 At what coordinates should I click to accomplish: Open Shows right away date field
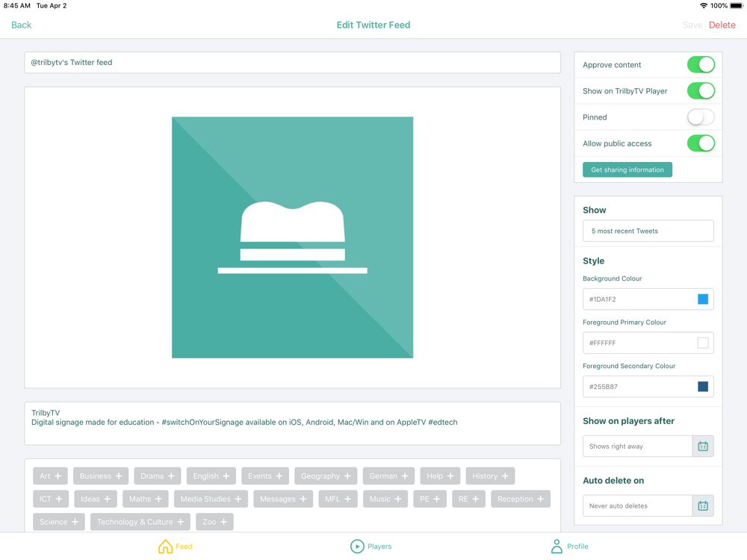click(637, 447)
